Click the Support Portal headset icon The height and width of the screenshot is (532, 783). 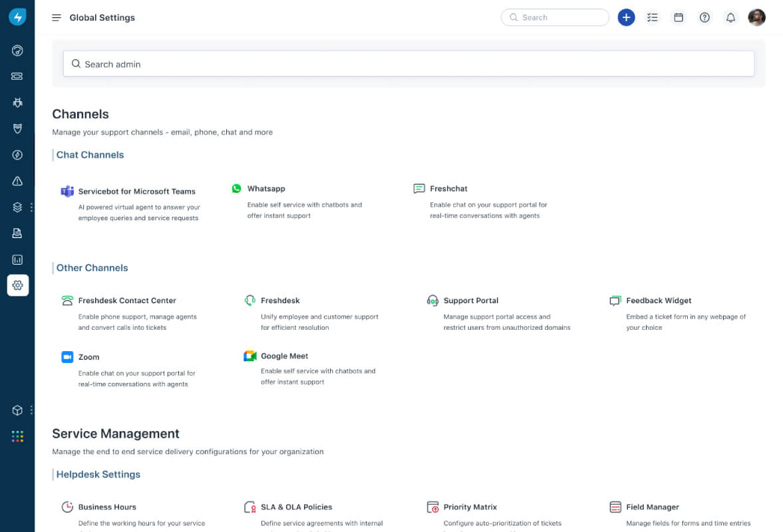coord(432,301)
